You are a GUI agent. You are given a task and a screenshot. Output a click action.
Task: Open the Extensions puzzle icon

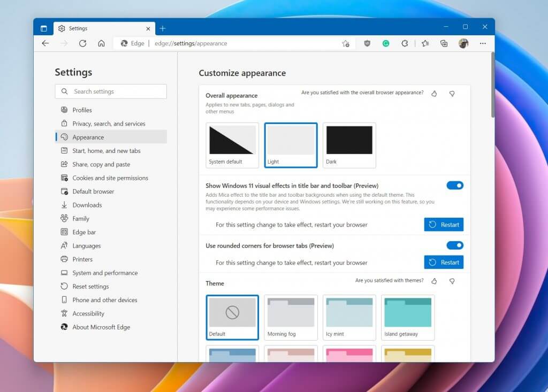pyautogui.click(x=405, y=43)
